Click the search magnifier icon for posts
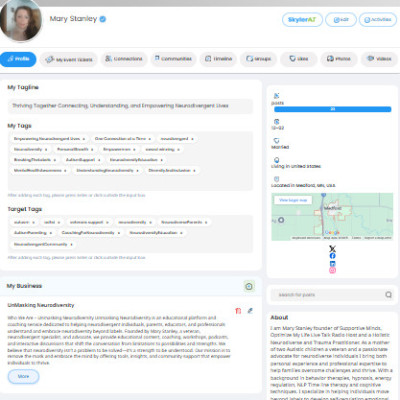Viewport: 400px width, 400px height. click(388, 295)
